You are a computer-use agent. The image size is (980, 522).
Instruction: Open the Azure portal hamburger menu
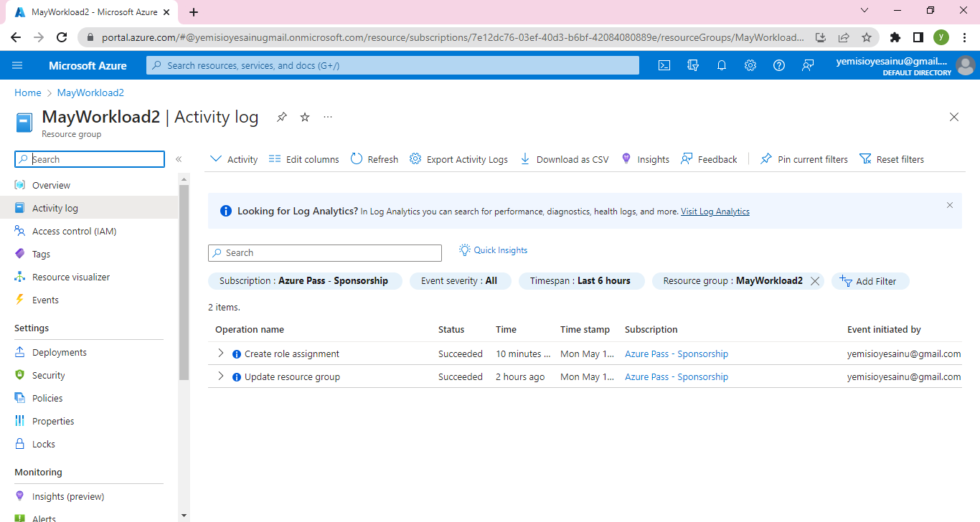(x=18, y=65)
